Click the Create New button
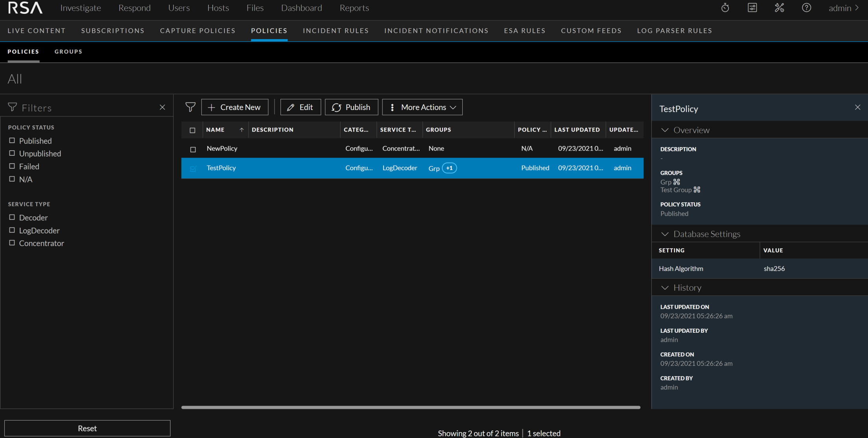Screen dimensions: 868x438 pyautogui.click(x=235, y=107)
